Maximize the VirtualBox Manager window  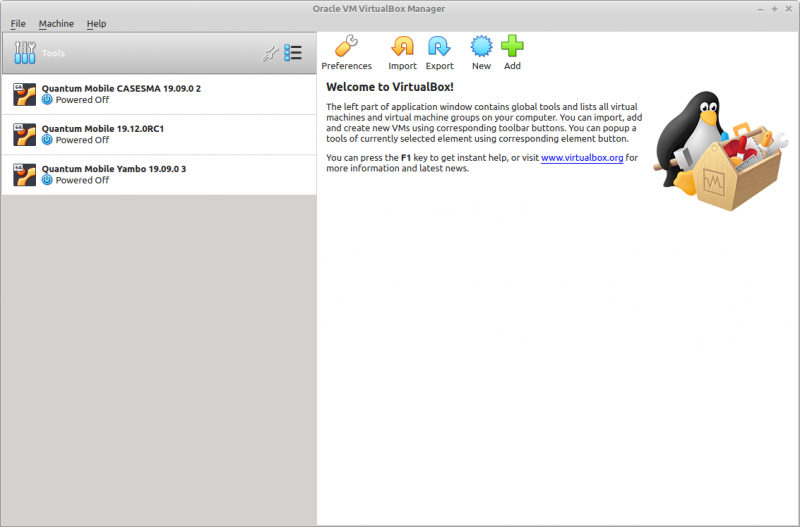pos(774,9)
